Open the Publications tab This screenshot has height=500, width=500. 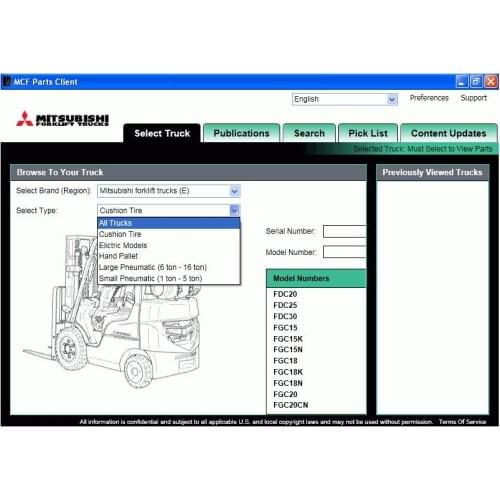pos(241,133)
